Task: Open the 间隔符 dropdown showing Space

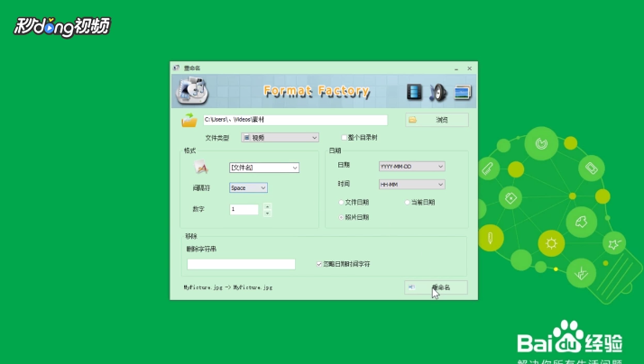Action: 248,187
